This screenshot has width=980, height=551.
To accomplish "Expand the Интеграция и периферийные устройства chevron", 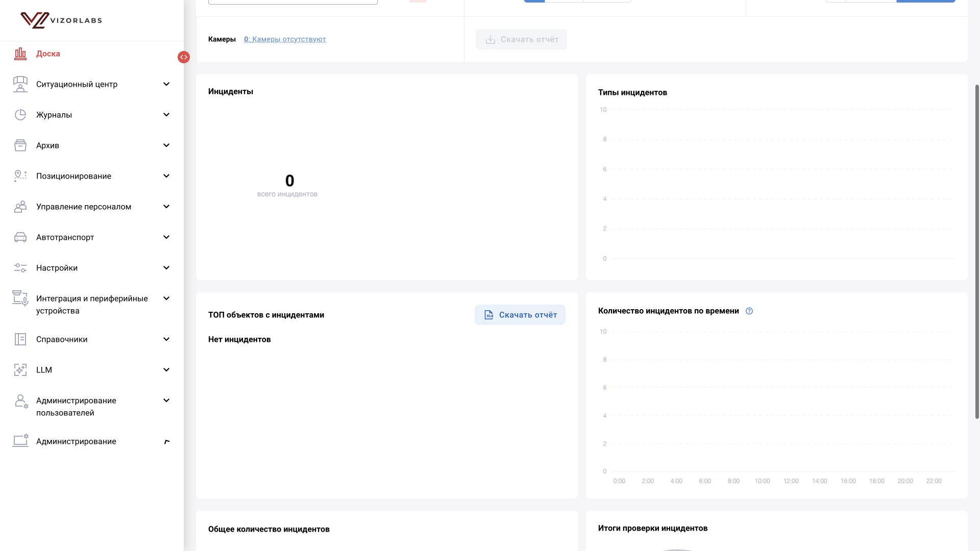I will coord(166,298).
